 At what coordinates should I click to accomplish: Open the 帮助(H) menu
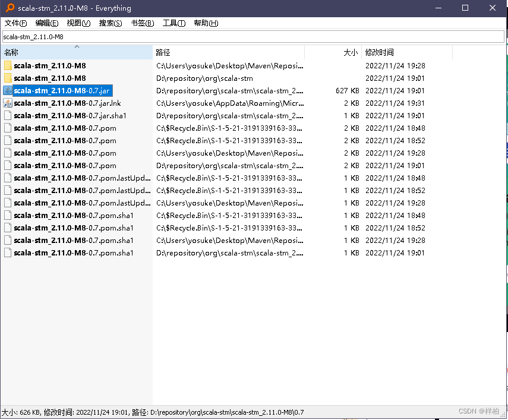point(206,23)
